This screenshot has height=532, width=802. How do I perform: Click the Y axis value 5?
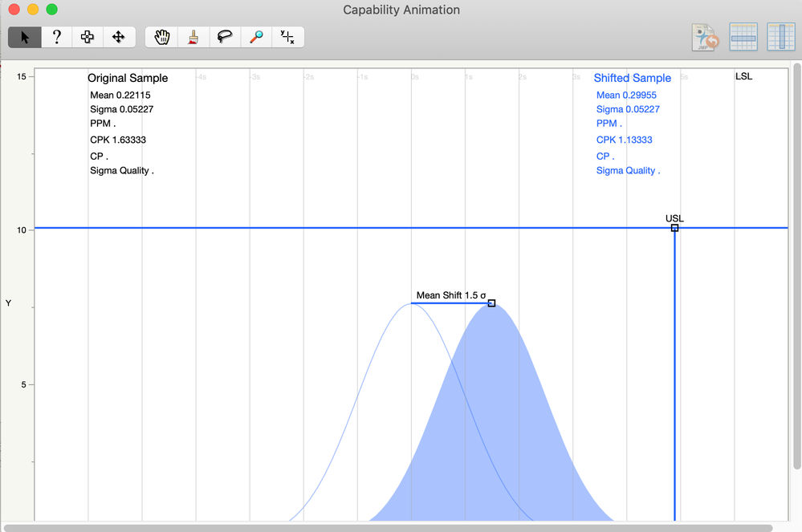click(23, 384)
